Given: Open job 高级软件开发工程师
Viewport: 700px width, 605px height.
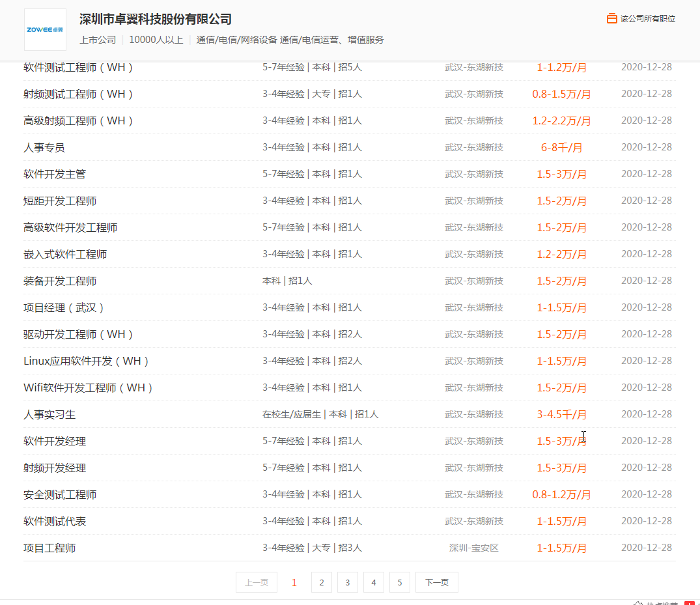Looking at the screenshot, I should pos(70,228).
